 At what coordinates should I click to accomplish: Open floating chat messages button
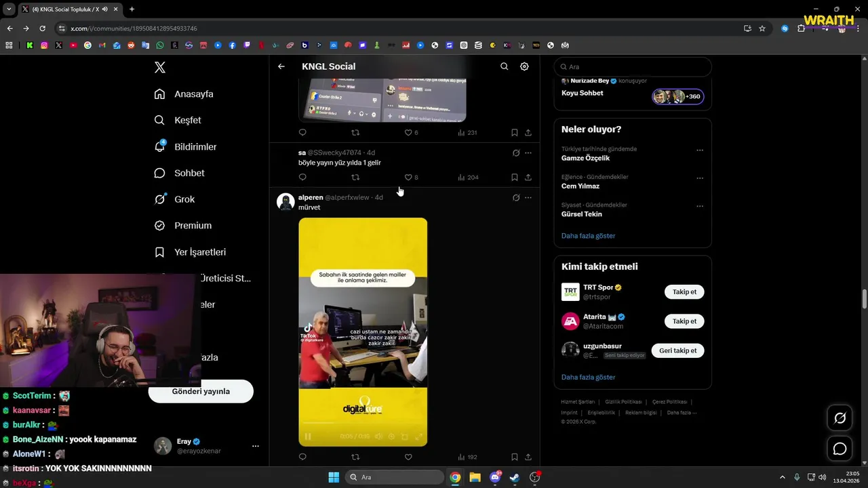click(840, 449)
